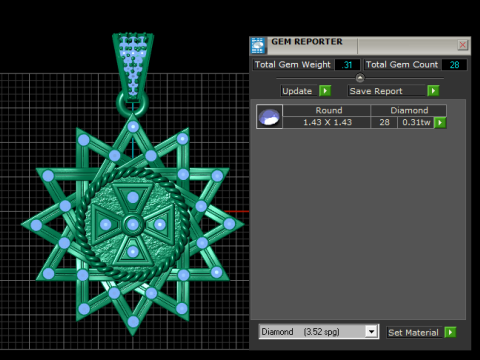Viewport: 480px width, 360px height.
Task: Select the Round shape cell
Action: [x=327, y=110]
